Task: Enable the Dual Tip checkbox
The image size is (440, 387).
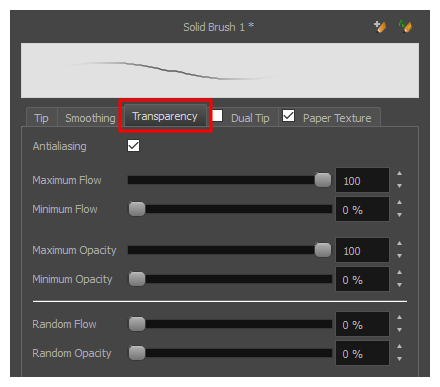Action: pos(217,116)
